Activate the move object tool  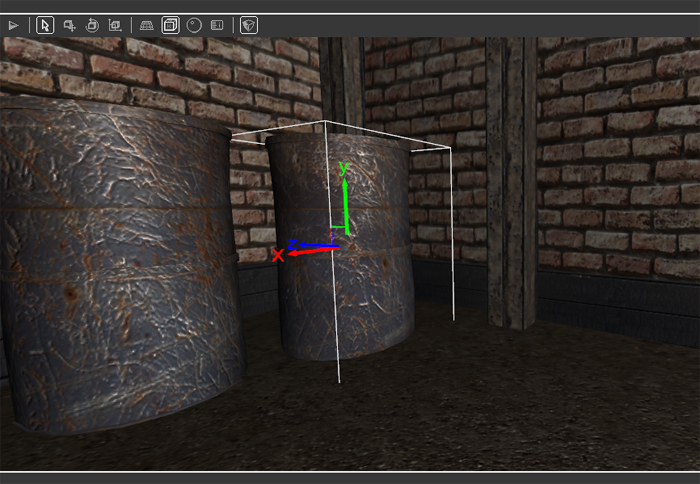click(x=69, y=25)
